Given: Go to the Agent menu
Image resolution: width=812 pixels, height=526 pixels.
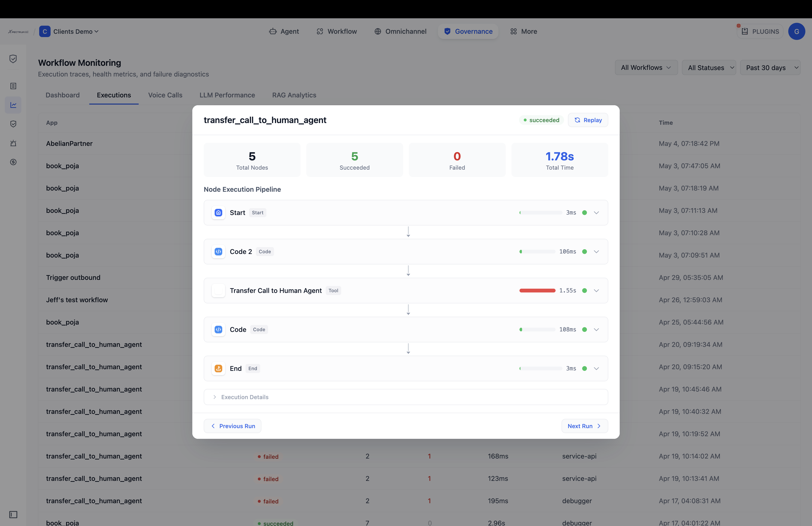Looking at the screenshot, I should (x=284, y=31).
